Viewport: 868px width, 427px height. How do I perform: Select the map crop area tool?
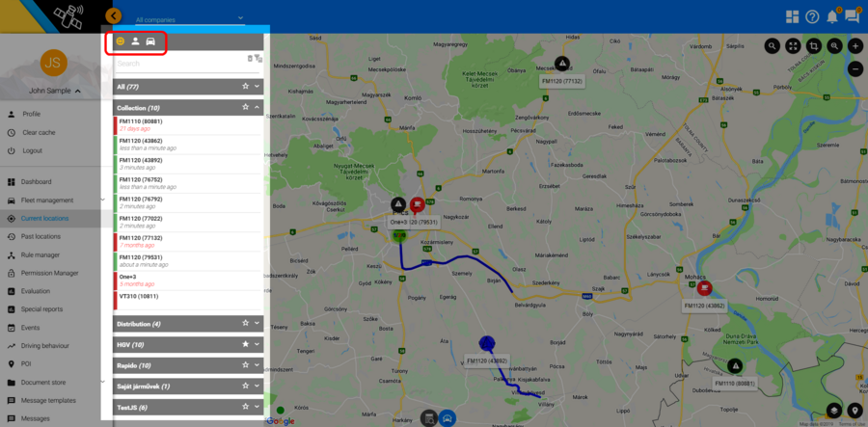(x=814, y=45)
